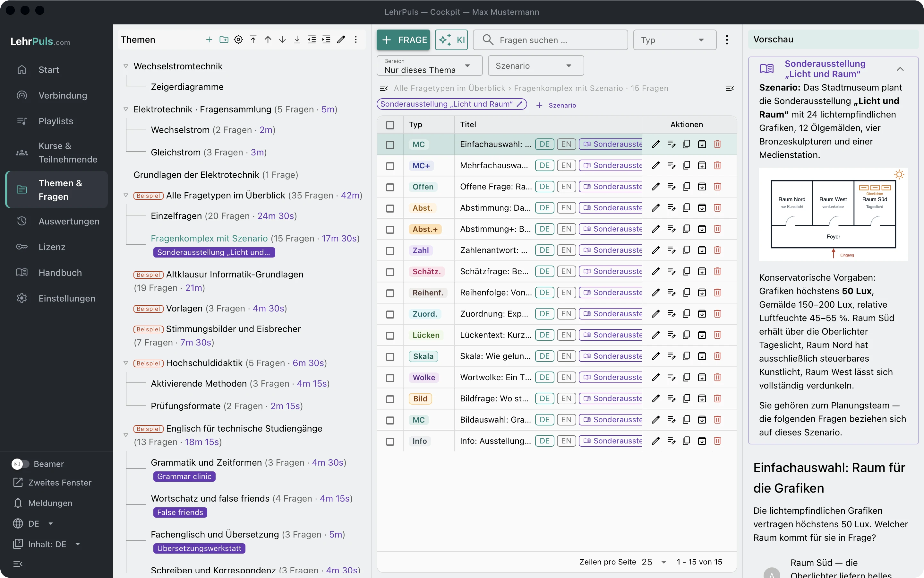
Task: Collapse the Hochschuldidaktik topic node
Action: tap(126, 363)
